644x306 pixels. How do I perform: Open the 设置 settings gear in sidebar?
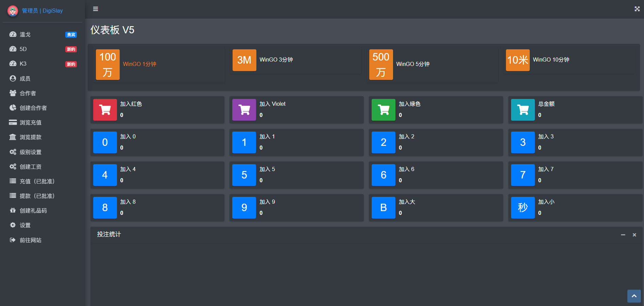click(x=13, y=225)
